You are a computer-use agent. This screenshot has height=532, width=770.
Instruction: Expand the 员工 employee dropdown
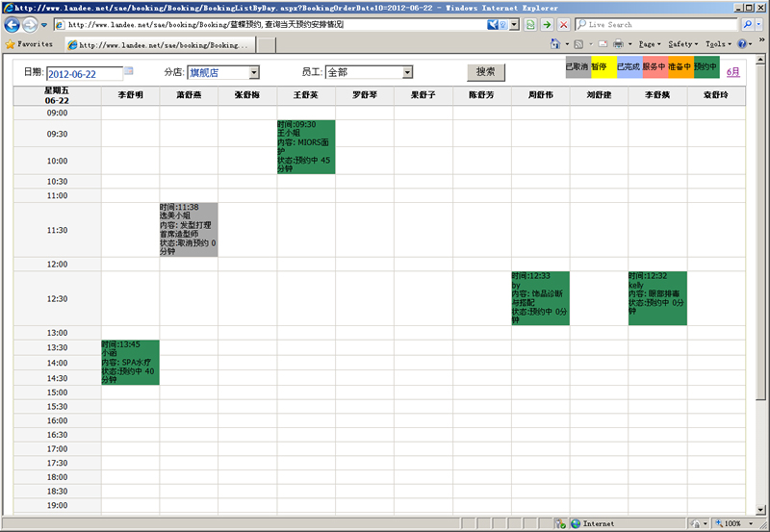407,72
